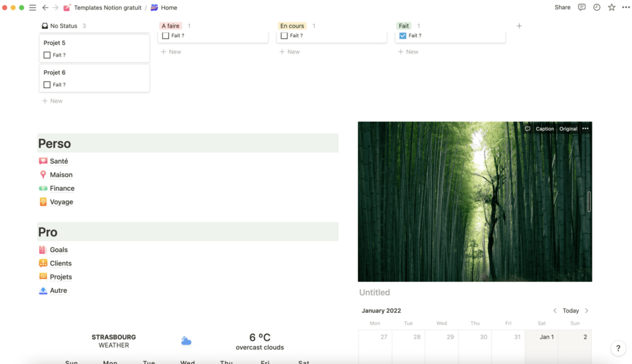The image size is (632, 364).
Task: Click the Templates Notion gratuit page icon
Action: coord(67,8)
